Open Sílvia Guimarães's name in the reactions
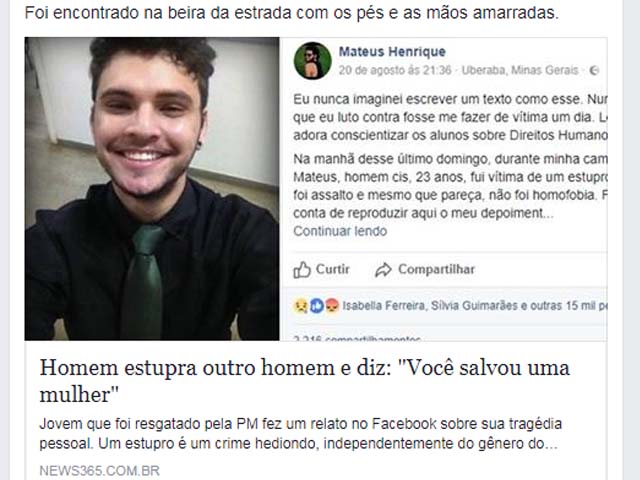This screenshot has height=480, width=640. pyautogui.click(x=474, y=306)
